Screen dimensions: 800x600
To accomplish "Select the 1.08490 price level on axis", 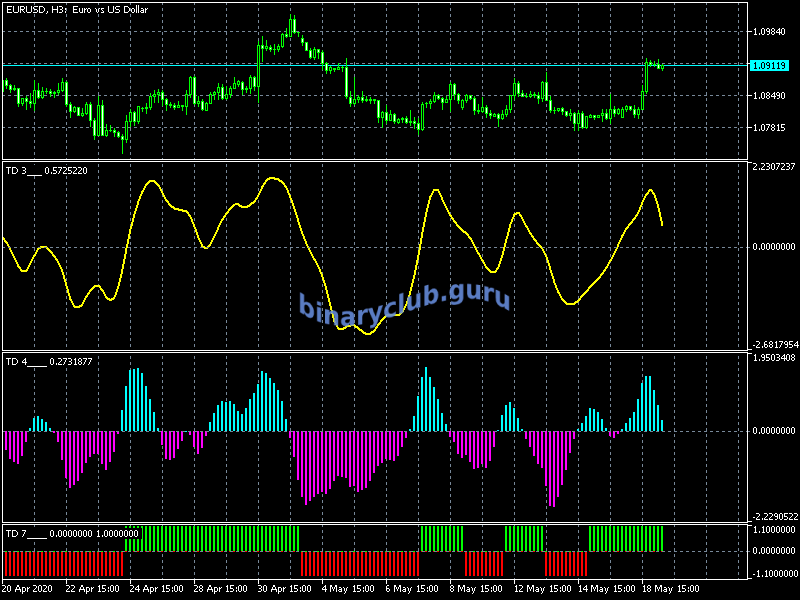I will [x=769, y=96].
